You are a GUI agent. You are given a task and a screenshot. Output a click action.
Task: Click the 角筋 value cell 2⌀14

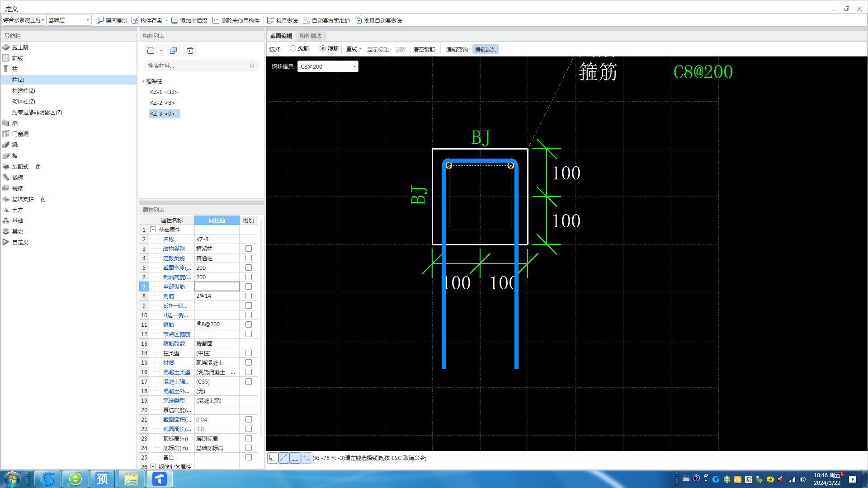[x=217, y=296]
